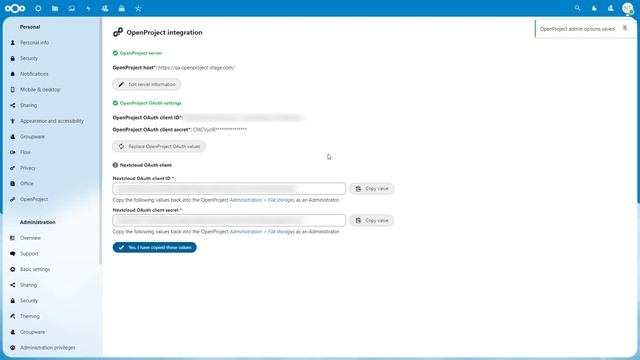The width and height of the screenshot is (640, 360).
Task: Open the Photos app icon
Action: click(x=72, y=8)
